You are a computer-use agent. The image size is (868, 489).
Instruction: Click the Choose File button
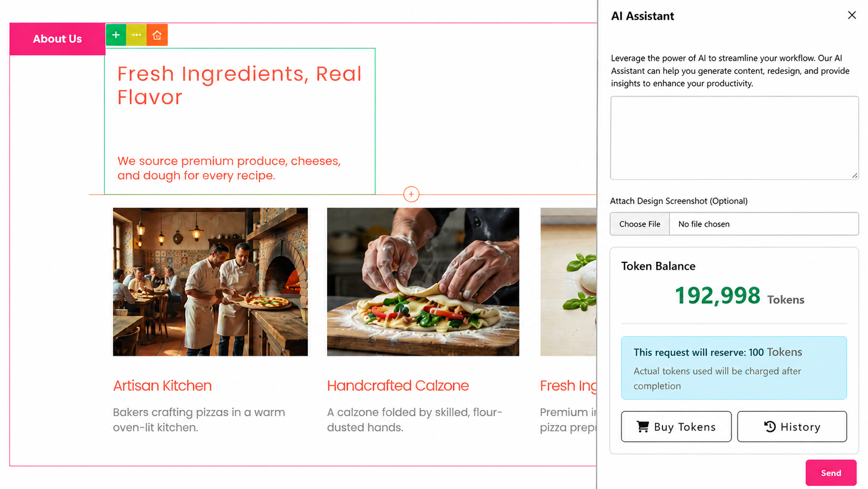tap(640, 224)
